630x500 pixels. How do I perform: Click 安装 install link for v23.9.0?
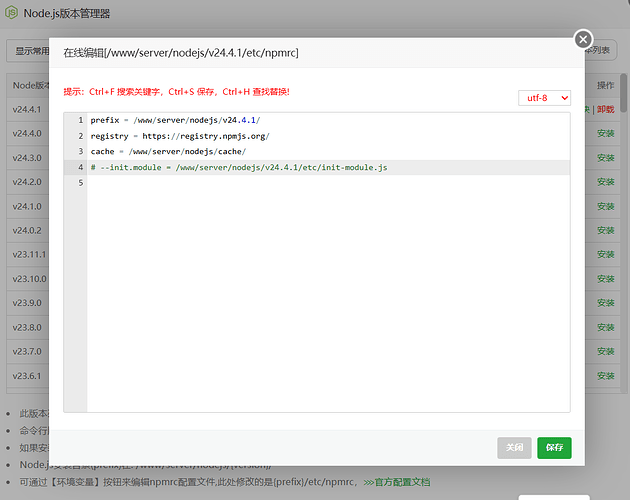605,303
